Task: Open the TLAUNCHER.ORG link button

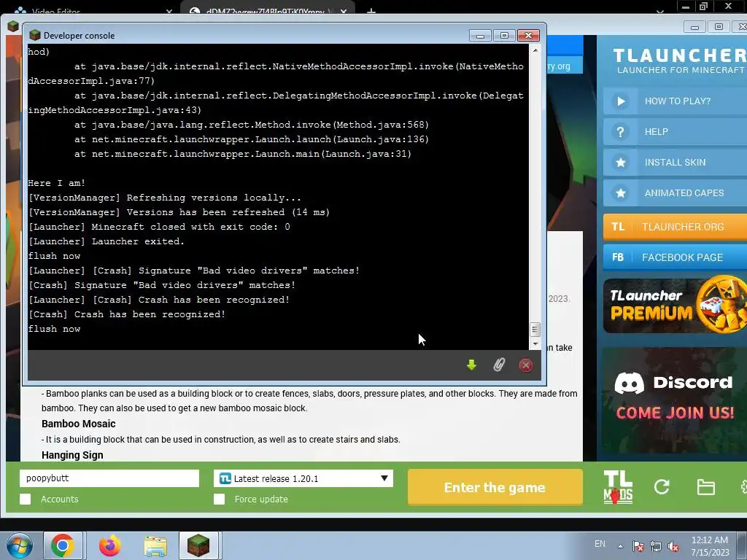Action: click(x=675, y=227)
